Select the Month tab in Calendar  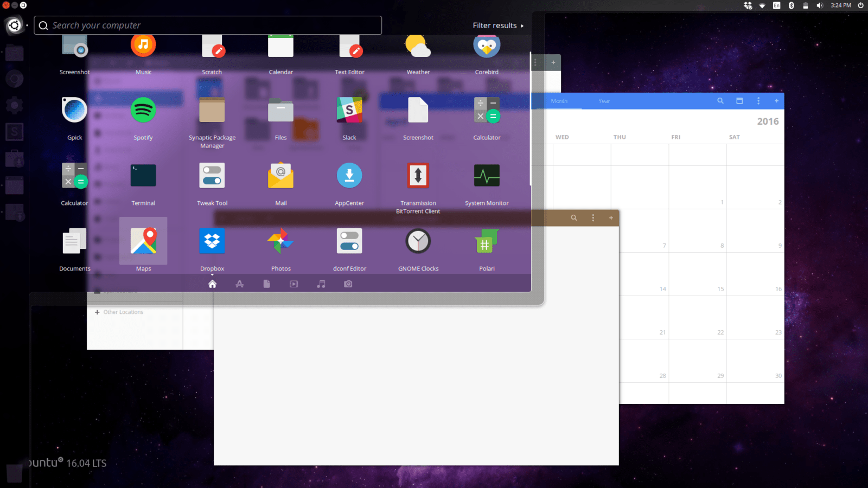tap(559, 101)
